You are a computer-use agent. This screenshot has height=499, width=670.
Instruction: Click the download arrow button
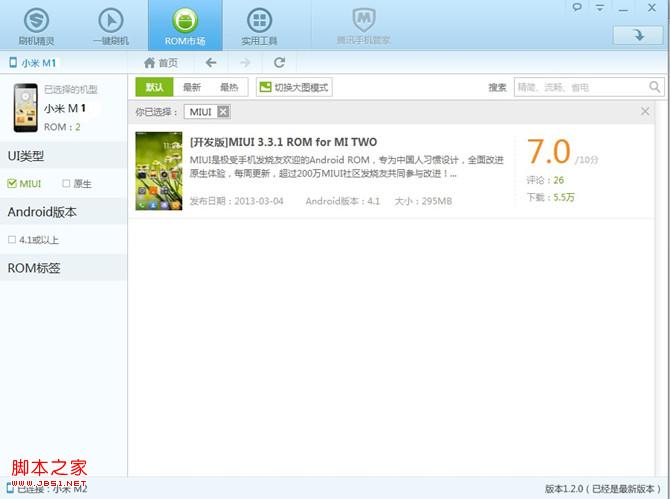638,35
